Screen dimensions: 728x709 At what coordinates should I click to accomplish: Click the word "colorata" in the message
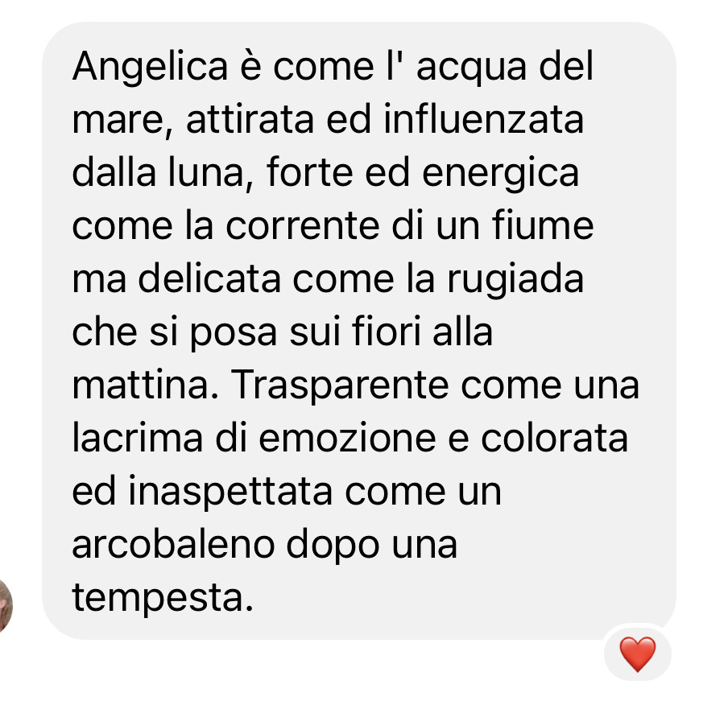click(554, 439)
